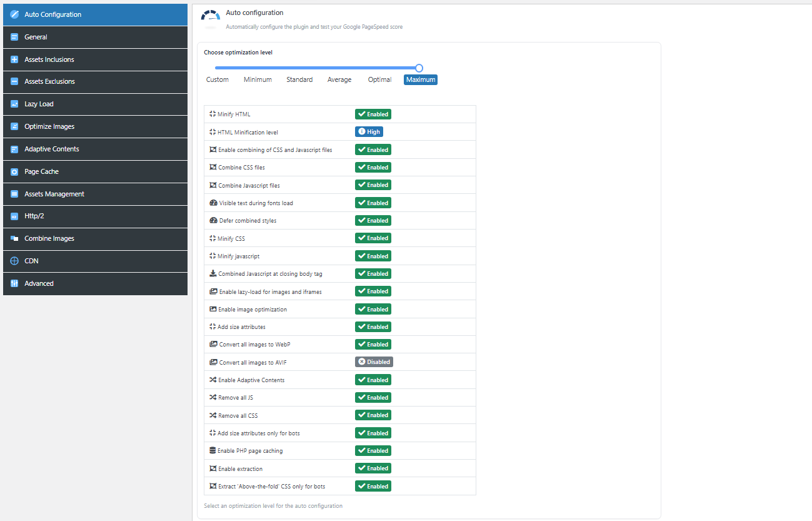The height and width of the screenshot is (521, 812).
Task: Choose the Custom optimization level label
Action: click(x=217, y=79)
